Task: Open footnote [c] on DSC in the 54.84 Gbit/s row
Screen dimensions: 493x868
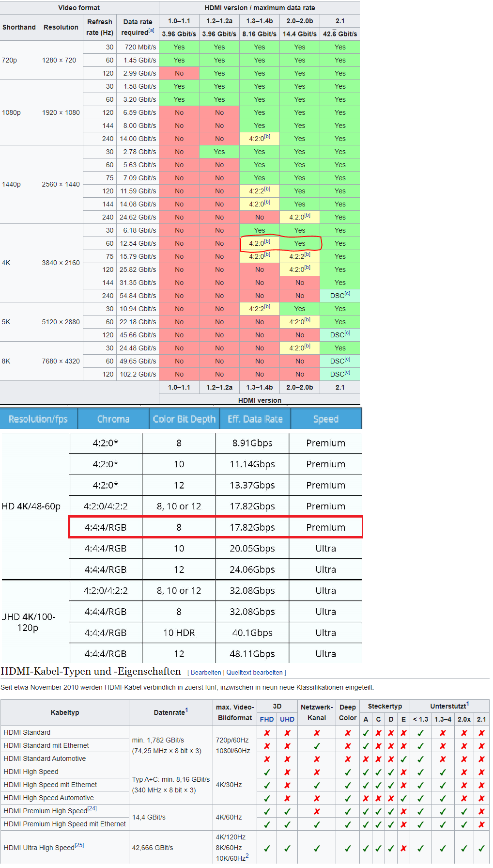Action: tap(347, 294)
